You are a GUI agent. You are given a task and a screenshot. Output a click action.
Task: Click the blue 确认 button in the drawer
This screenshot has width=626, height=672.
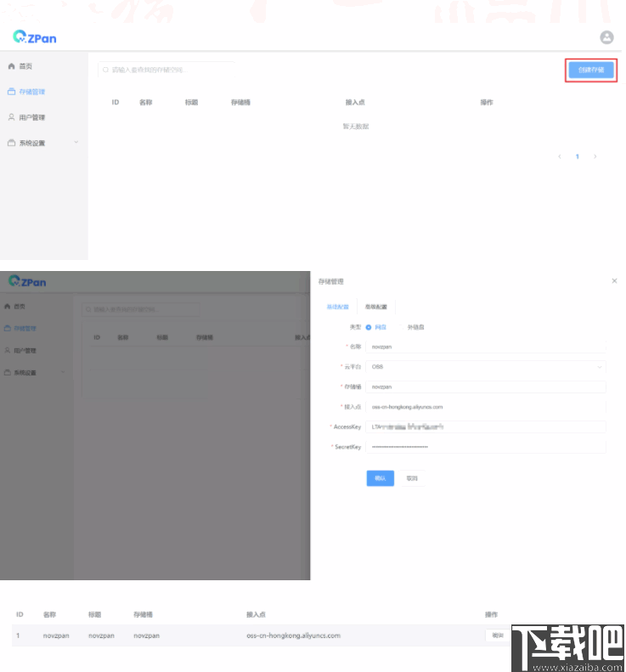pos(380,478)
